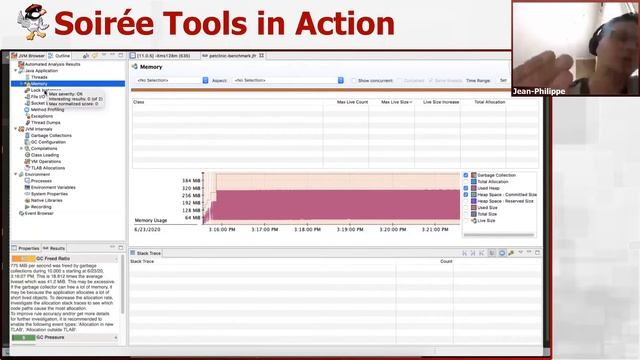Maximize the Stack Trace panel
The image size is (640, 360).
coord(538,253)
